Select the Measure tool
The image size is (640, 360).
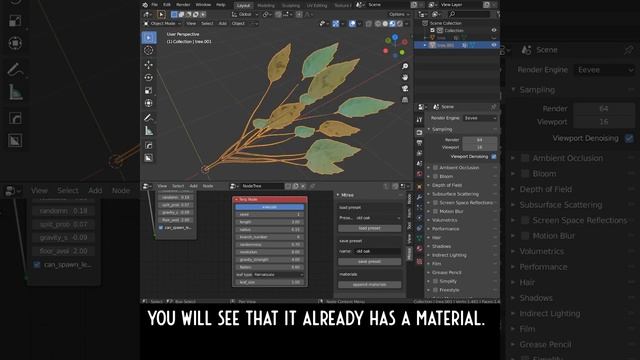(x=149, y=131)
